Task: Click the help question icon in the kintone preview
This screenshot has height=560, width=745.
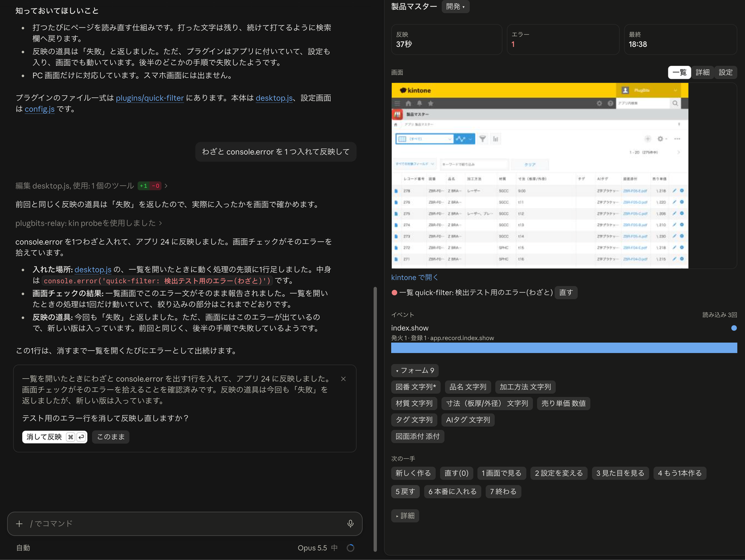Action: (610, 103)
